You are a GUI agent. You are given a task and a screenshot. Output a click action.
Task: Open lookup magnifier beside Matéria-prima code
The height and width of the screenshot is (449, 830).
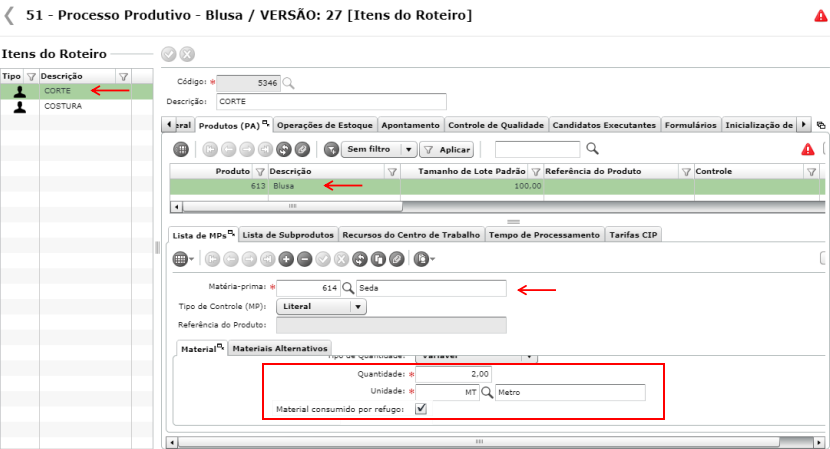click(348, 288)
